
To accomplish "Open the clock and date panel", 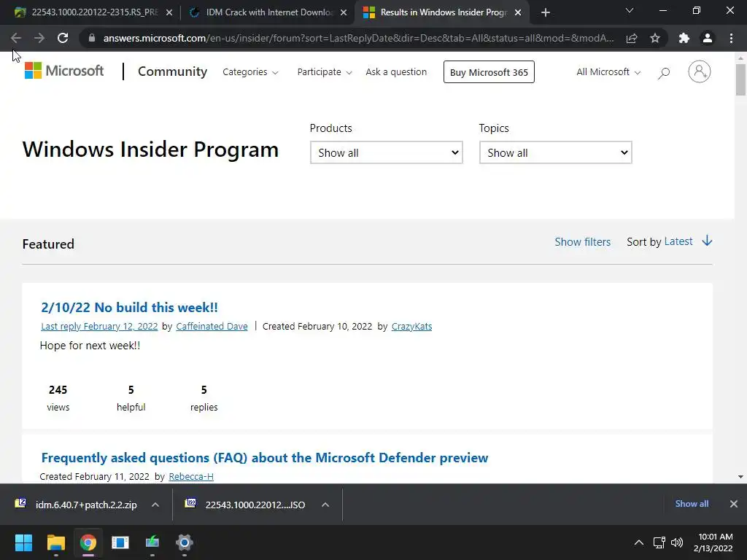I will click(x=713, y=542).
